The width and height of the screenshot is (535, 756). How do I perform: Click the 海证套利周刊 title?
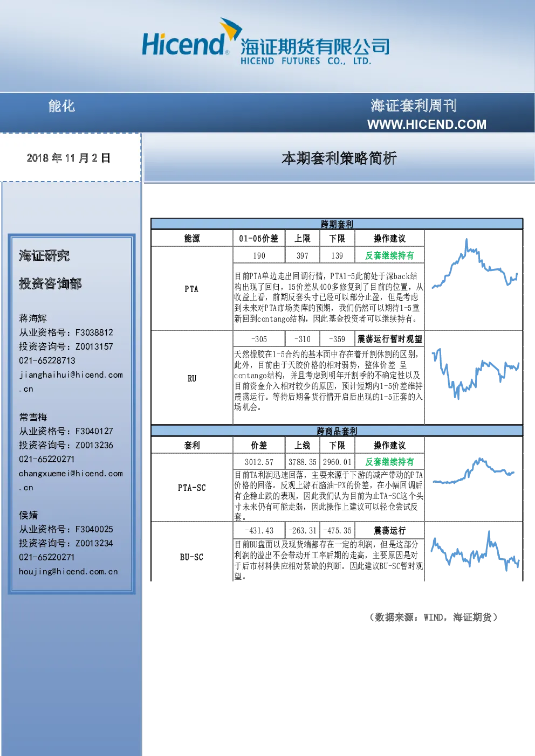pos(414,106)
